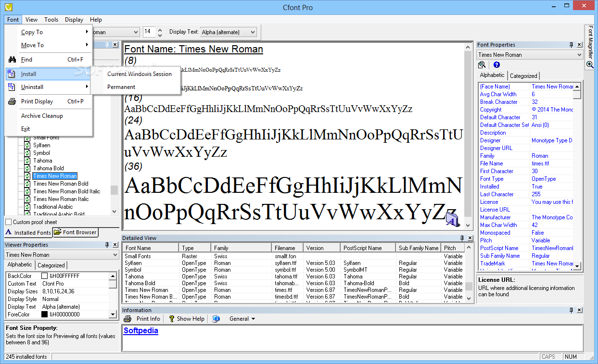Pin the Viewer Properties panel

click(x=107, y=245)
